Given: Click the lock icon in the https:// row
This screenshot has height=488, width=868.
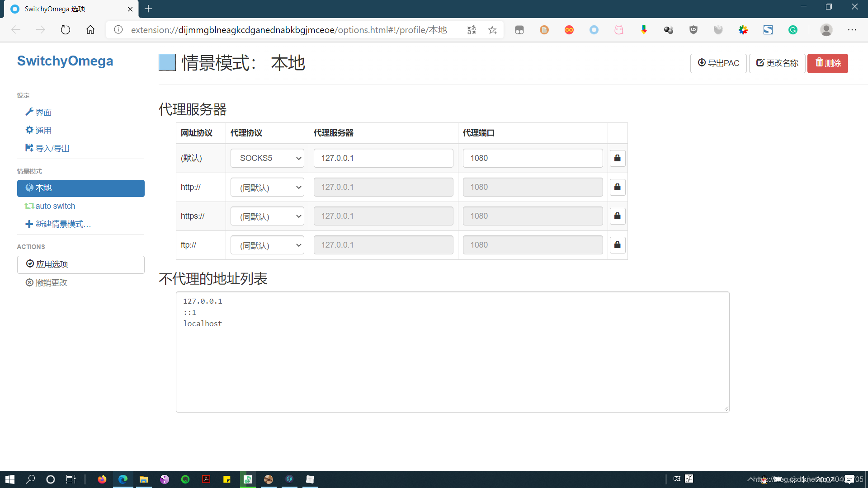Looking at the screenshot, I should point(617,216).
